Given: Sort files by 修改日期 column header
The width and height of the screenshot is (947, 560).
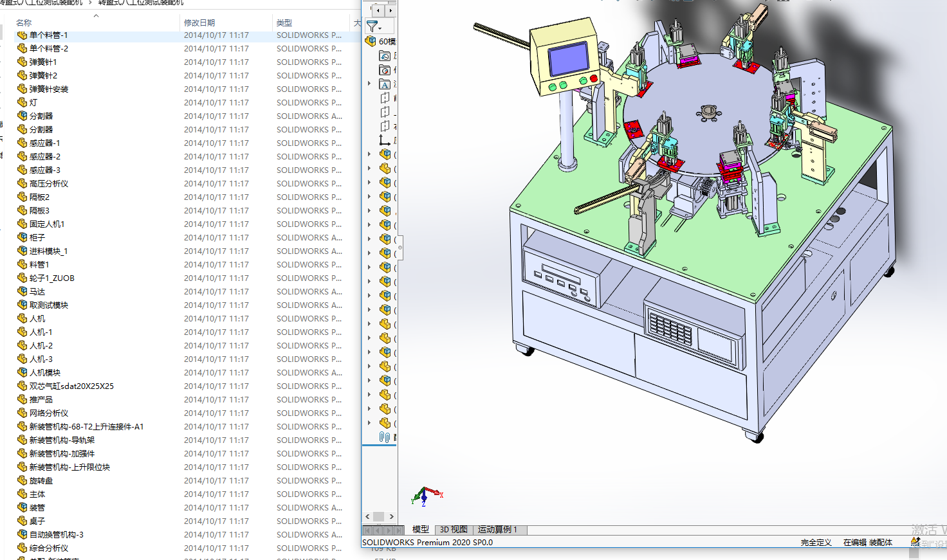Looking at the screenshot, I should (199, 23).
